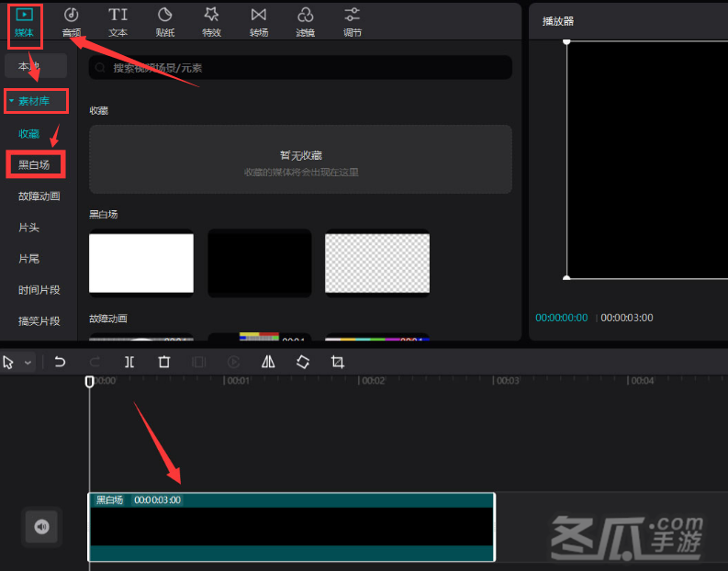Image resolution: width=728 pixels, height=571 pixels.
Task: Open the 片尾 category
Action: (28, 259)
